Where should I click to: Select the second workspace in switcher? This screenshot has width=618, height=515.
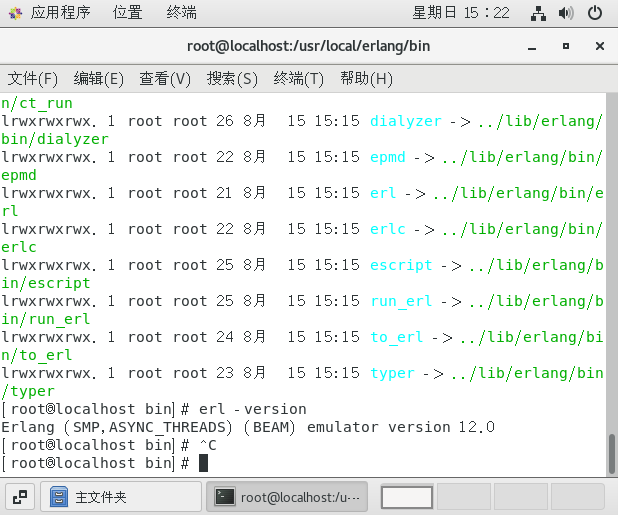tap(464, 497)
